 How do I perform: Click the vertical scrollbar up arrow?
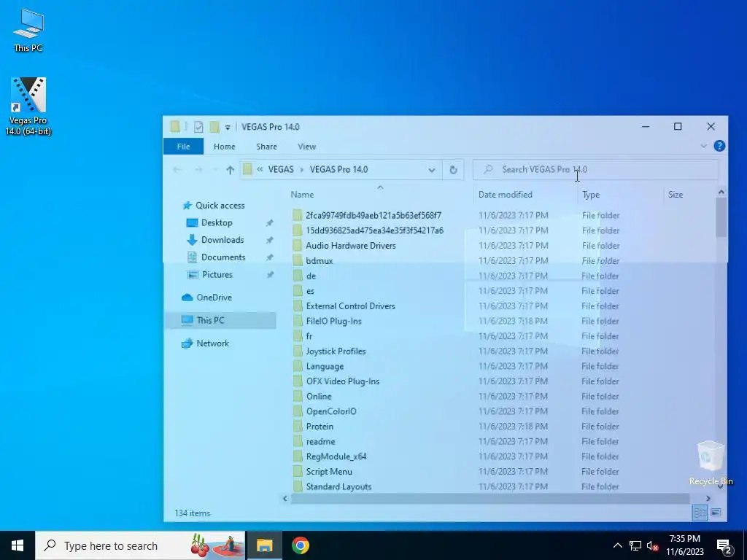pyautogui.click(x=721, y=192)
